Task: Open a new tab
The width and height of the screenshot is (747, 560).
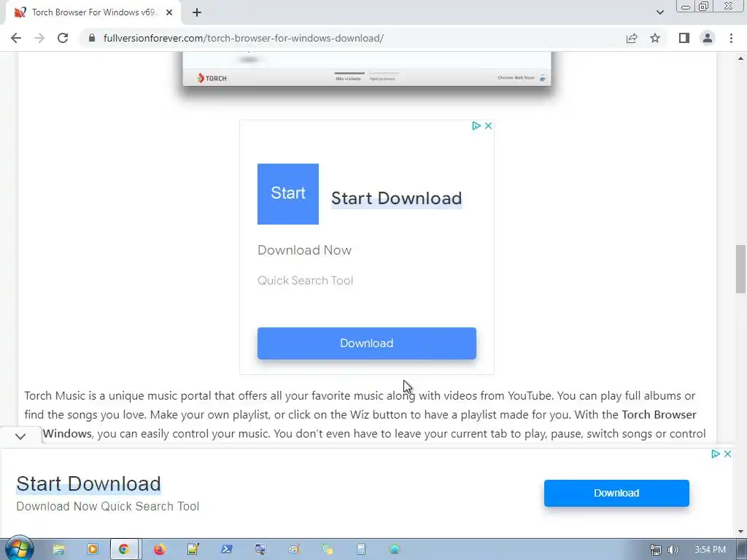Action: pyautogui.click(x=197, y=12)
